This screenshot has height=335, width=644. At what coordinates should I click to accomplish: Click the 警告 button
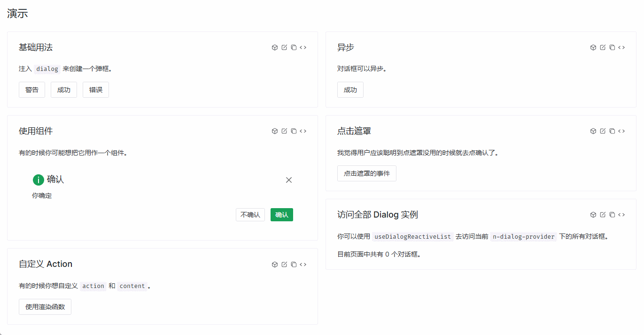tap(32, 90)
